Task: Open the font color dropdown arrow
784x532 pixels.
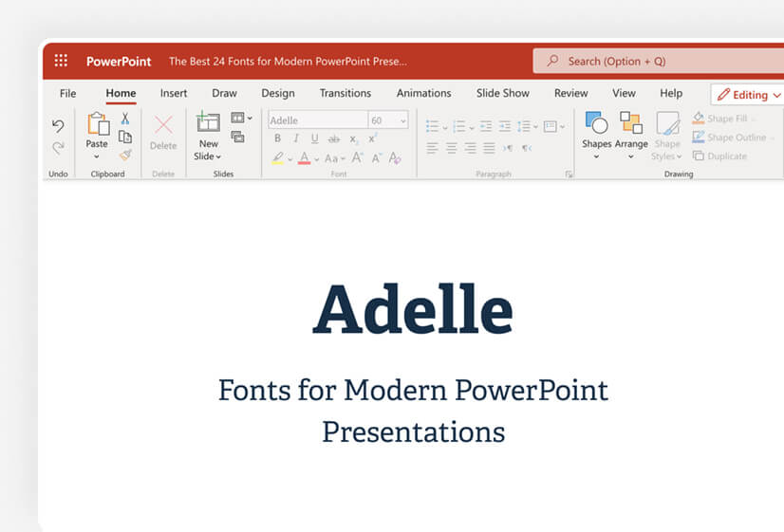Action: (x=316, y=159)
